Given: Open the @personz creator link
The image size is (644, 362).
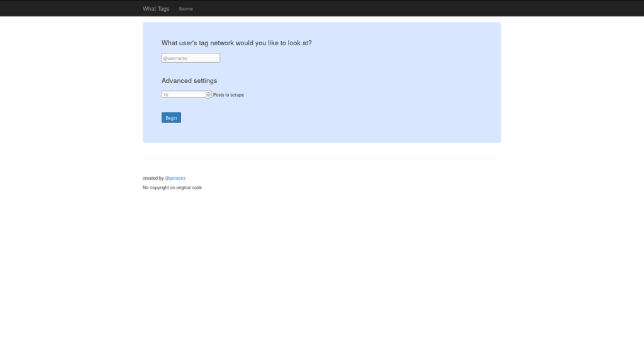Looking at the screenshot, I should pos(175,178).
